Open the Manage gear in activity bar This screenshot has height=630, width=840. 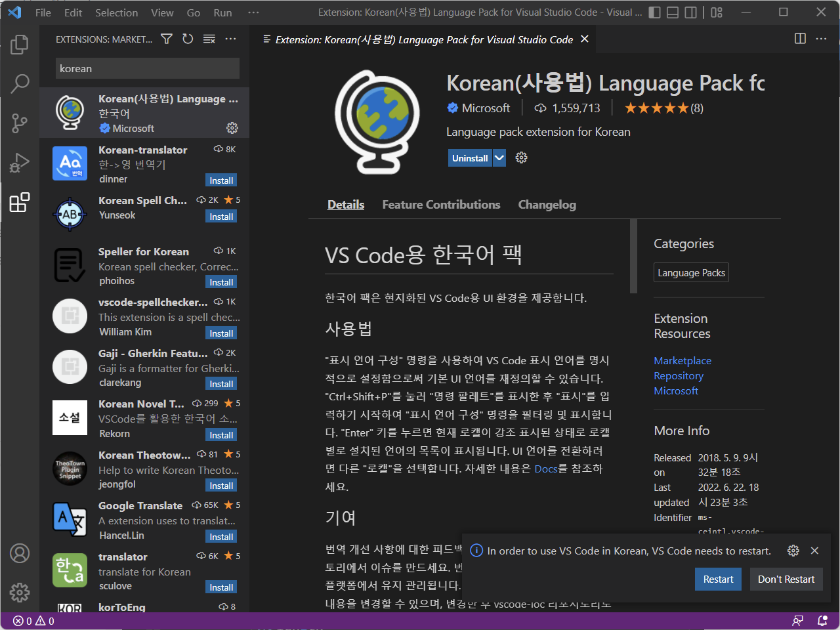[20, 593]
